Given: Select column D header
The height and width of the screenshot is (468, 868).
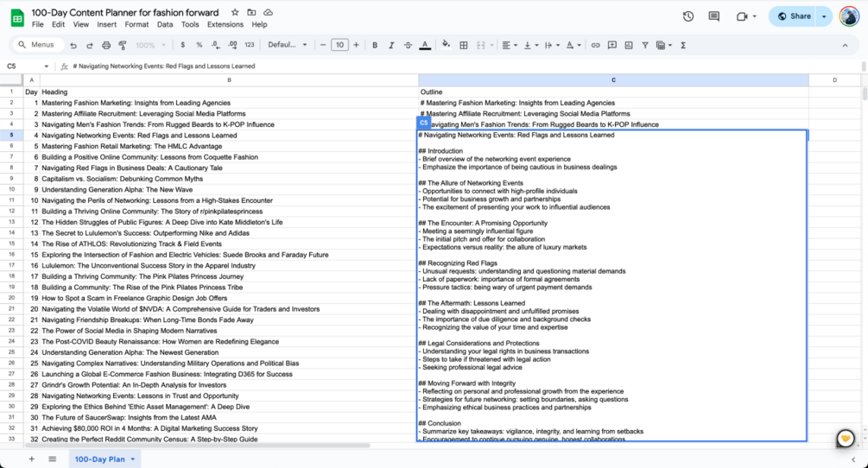Looking at the screenshot, I should (x=834, y=80).
